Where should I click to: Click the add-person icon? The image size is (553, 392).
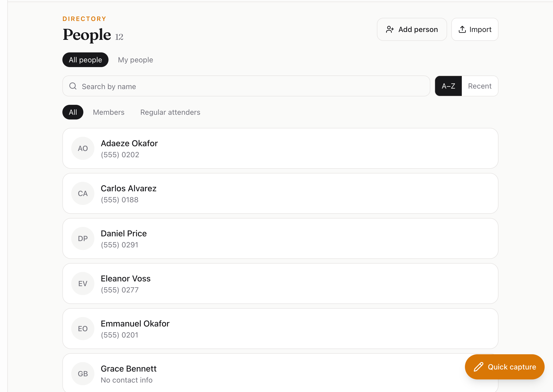click(x=390, y=29)
